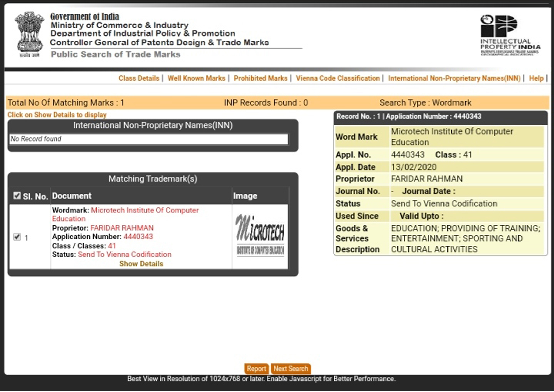
Task: Click the 'No Record found' INN field
Action: pos(149,139)
